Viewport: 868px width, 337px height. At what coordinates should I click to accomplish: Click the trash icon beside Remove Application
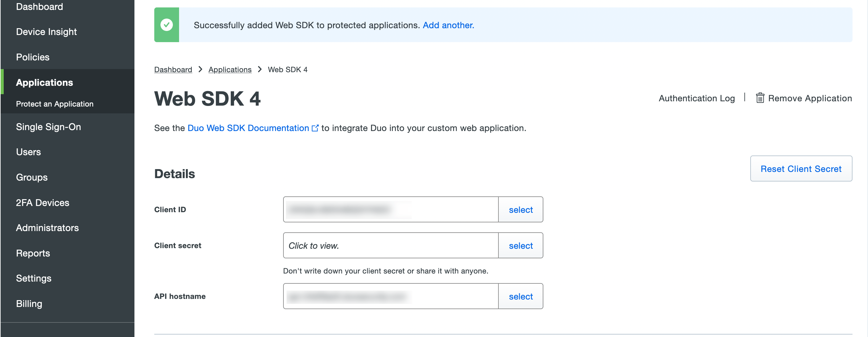coord(760,98)
